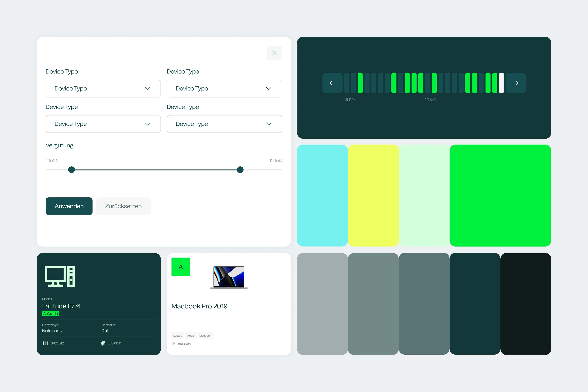Select the yellow color swatch
Image resolution: width=588 pixels, height=392 pixels.
373,196
